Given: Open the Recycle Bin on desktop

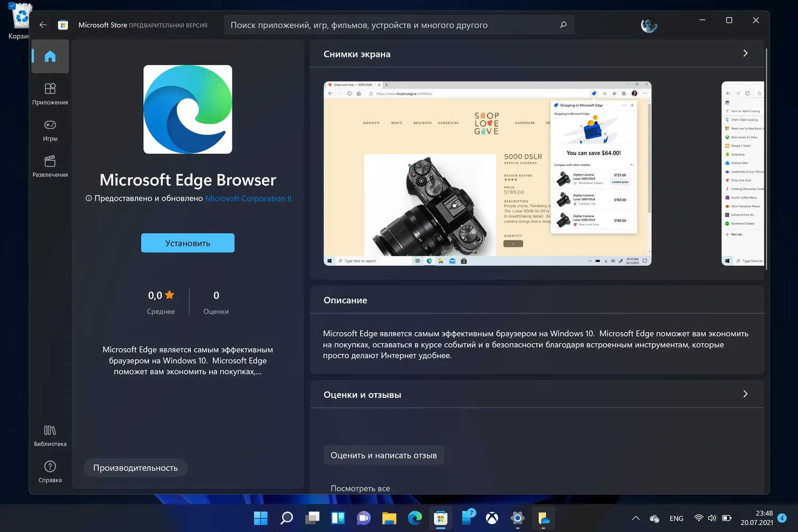Looking at the screenshot, I should pyautogui.click(x=20, y=21).
